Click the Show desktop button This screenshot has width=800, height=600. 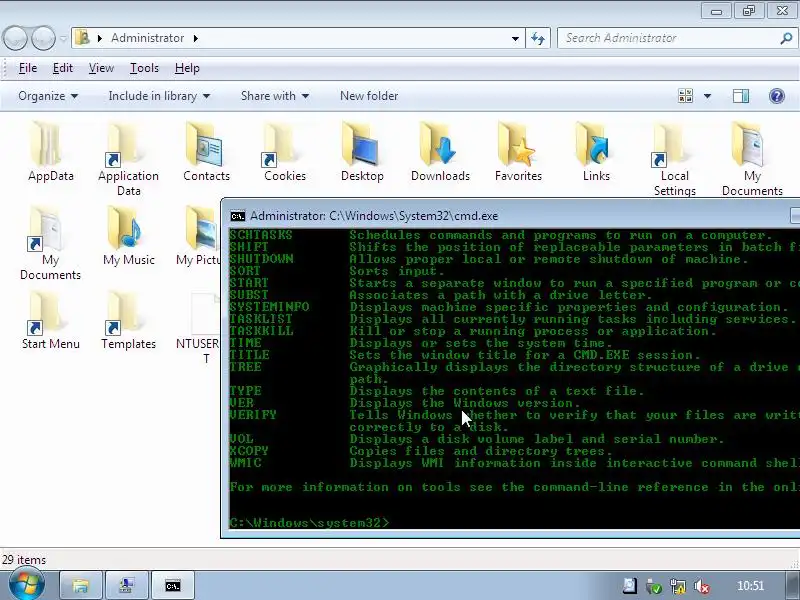click(x=793, y=586)
